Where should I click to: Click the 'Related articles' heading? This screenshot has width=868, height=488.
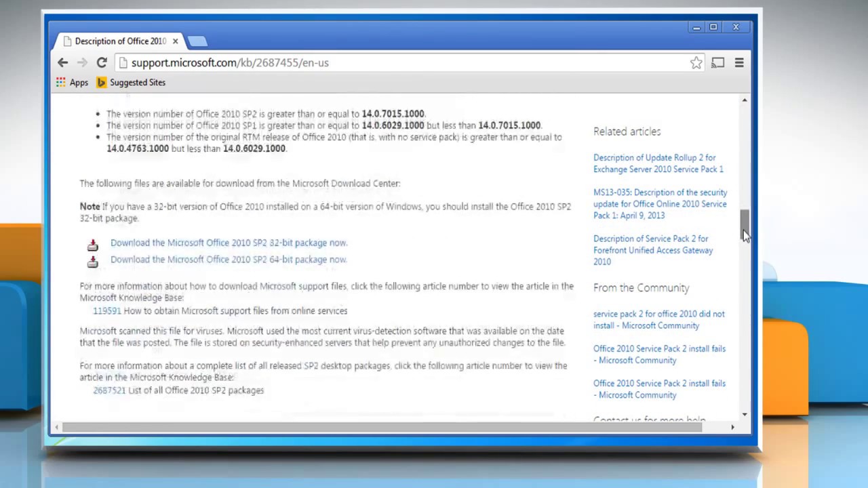tap(627, 131)
